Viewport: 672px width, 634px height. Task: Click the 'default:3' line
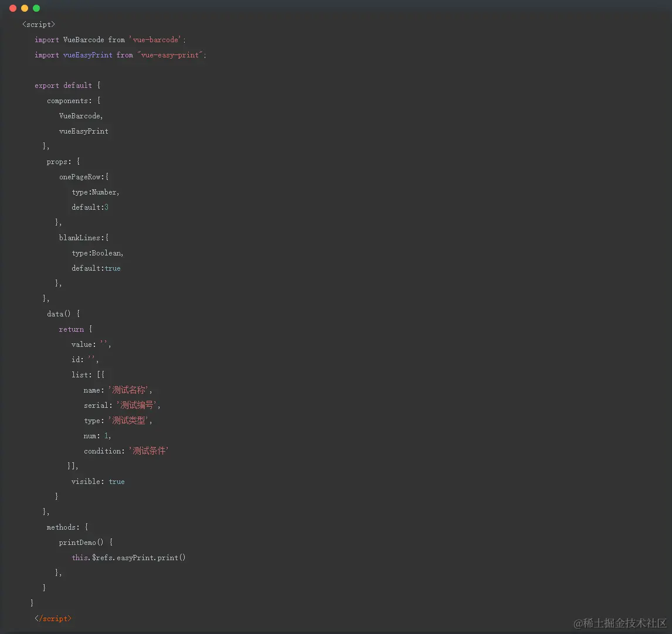(90, 207)
